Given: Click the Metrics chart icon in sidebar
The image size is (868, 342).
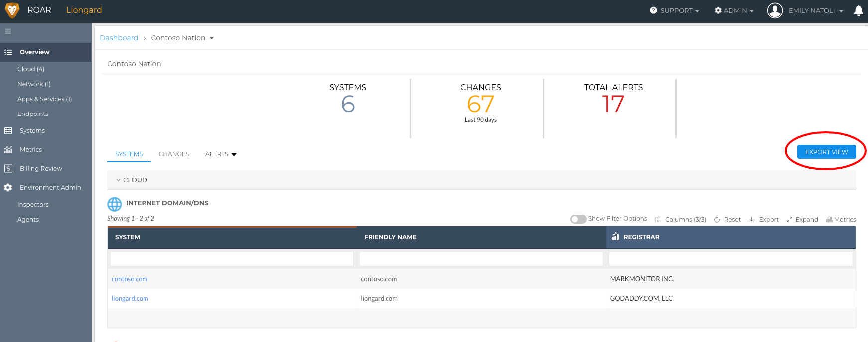Looking at the screenshot, I should 8,150.
